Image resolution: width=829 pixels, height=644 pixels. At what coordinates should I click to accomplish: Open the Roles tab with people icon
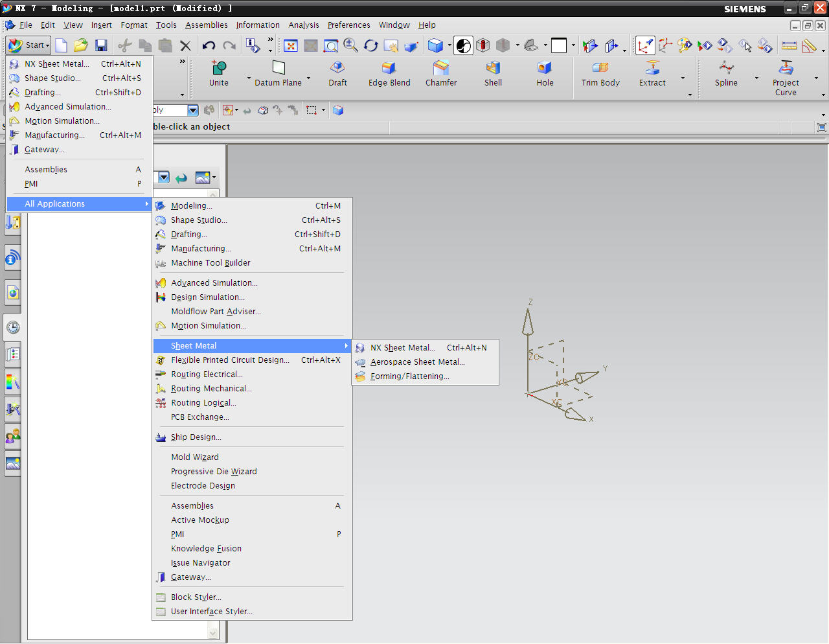[x=13, y=436]
